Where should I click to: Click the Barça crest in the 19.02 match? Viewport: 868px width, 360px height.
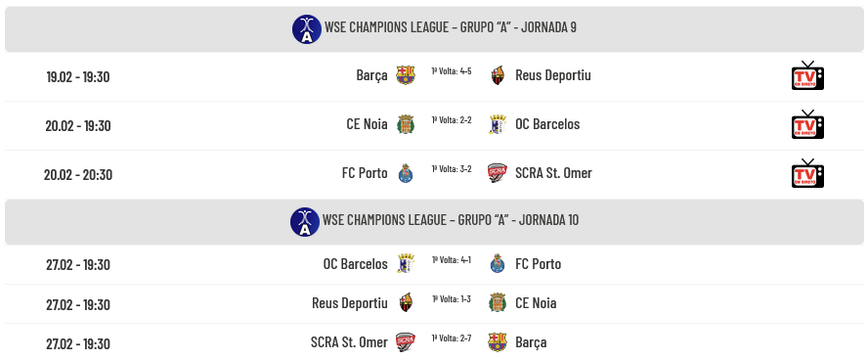coord(406,75)
